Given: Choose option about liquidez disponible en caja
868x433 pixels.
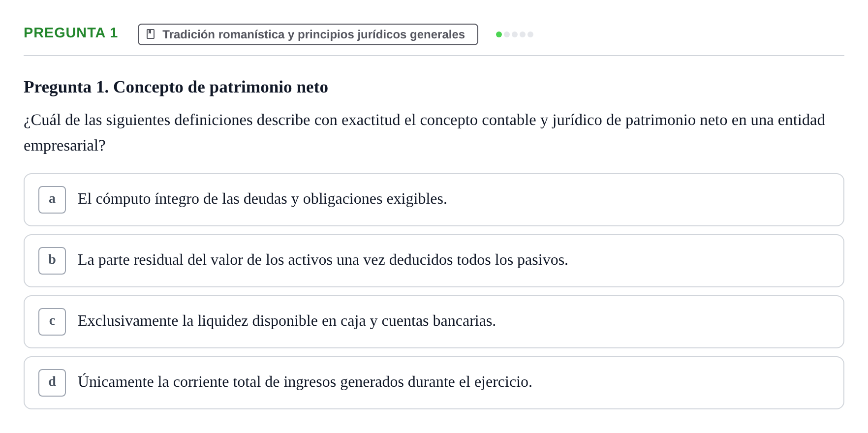Looking at the screenshot, I should point(434,322).
